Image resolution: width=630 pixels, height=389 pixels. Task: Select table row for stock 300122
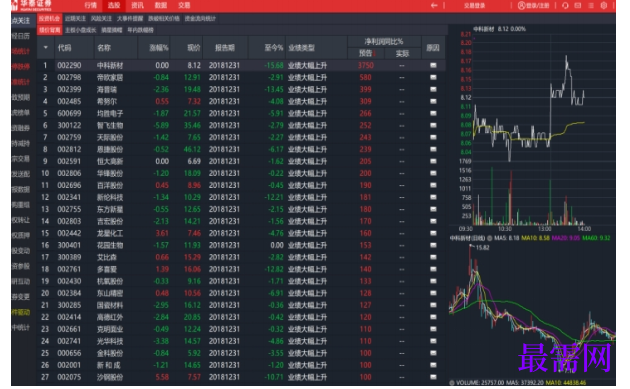241,125
